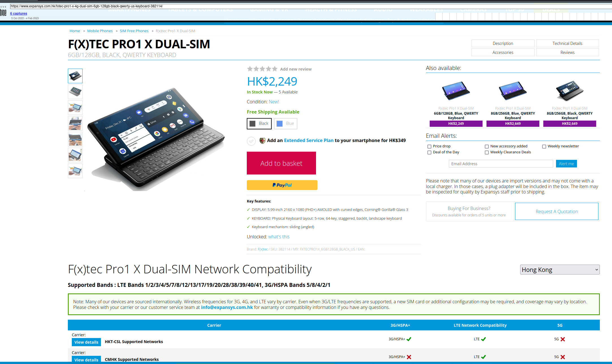Viewport: 612px width, 364px height.
Task: Open the Hong Kong country dropdown
Action: point(560,270)
